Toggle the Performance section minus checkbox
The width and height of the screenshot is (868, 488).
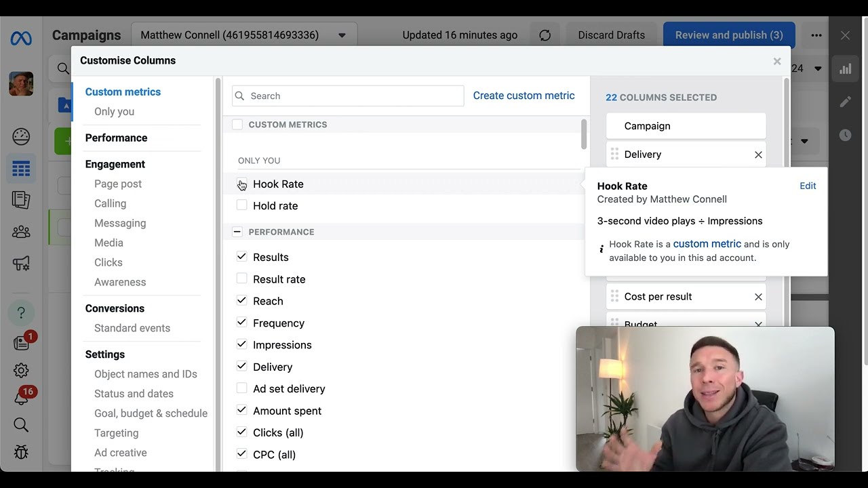237,232
